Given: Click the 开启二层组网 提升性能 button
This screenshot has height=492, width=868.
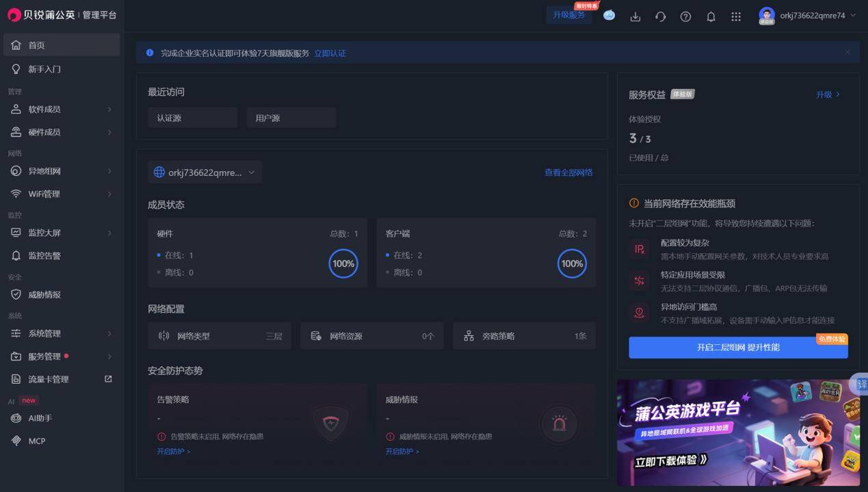Looking at the screenshot, I should tap(739, 347).
